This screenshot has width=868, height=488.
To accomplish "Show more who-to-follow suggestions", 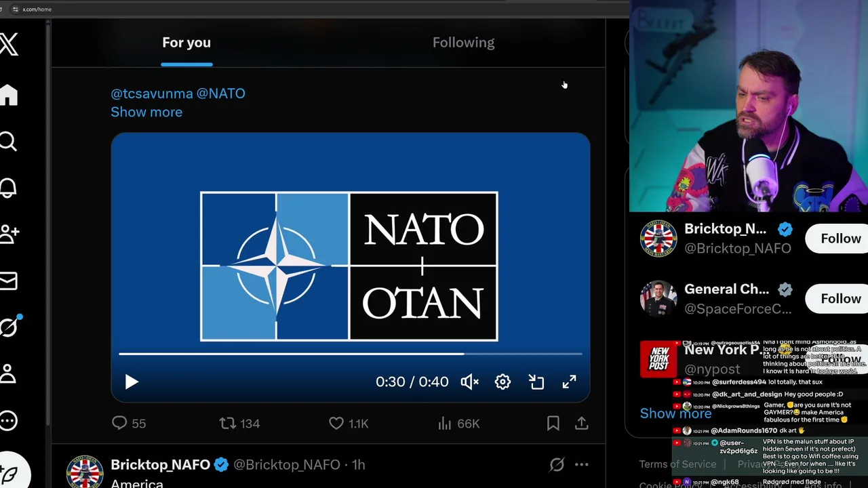I will pyautogui.click(x=675, y=413).
